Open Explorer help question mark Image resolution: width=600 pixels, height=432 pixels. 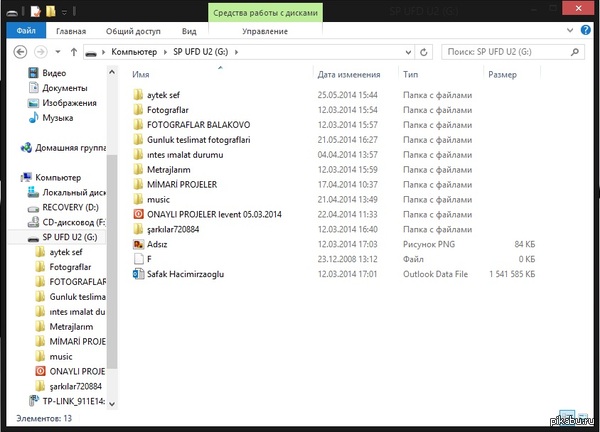tap(585, 30)
